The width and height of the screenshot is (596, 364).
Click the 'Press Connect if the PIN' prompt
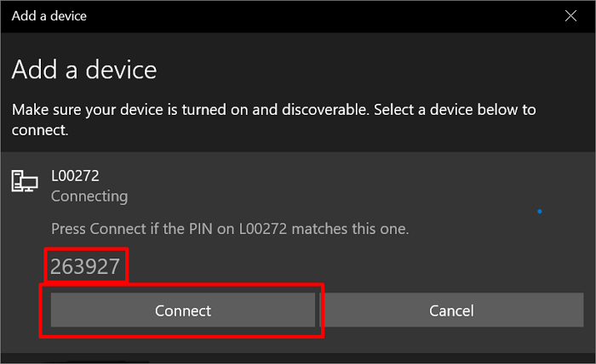click(x=230, y=229)
